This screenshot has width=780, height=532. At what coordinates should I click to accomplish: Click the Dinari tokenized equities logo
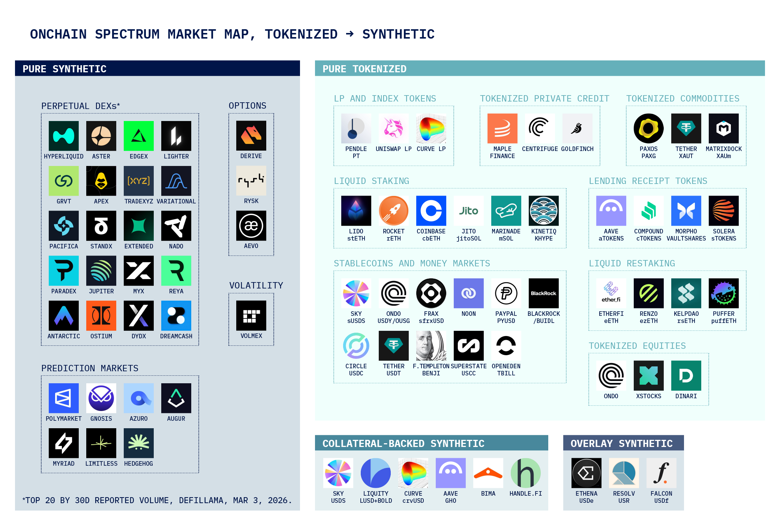pyautogui.click(x=686, y=376)
